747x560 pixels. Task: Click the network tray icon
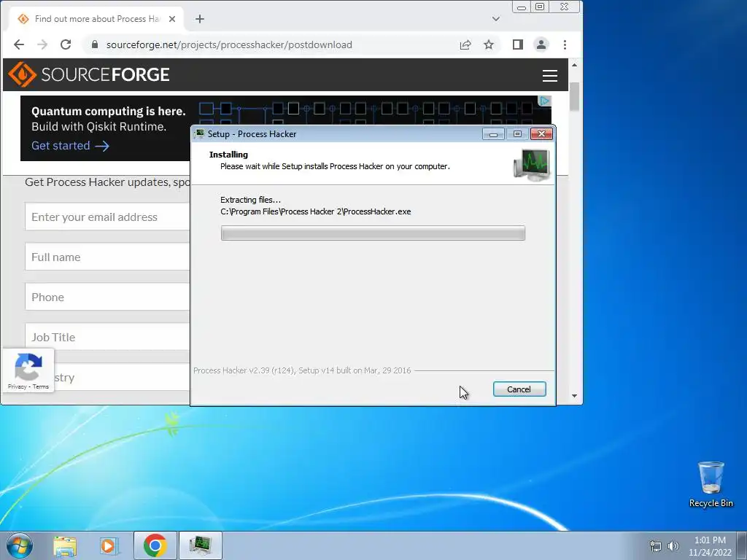click(x=656, y=546)
